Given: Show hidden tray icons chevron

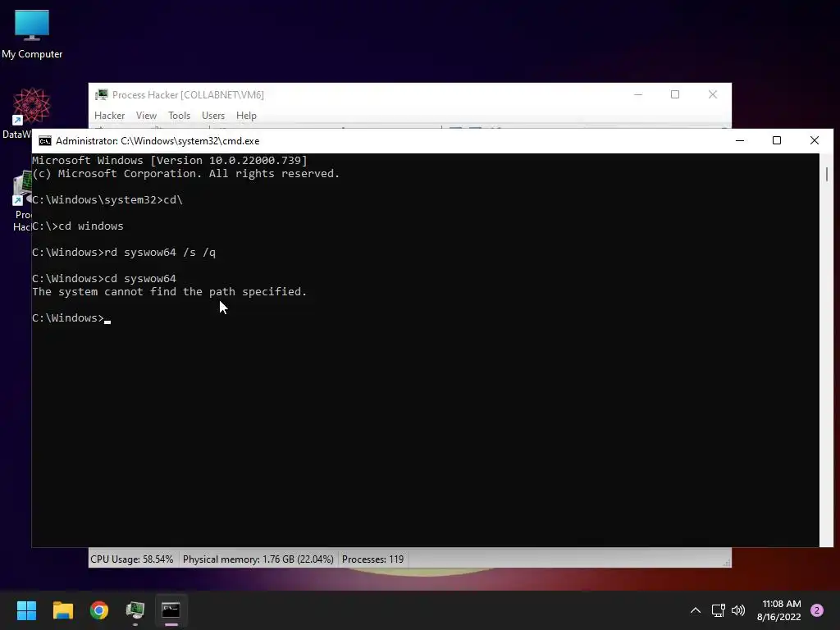Looking at the screenshot, I should pyautogui.click(x=696, y=610).
